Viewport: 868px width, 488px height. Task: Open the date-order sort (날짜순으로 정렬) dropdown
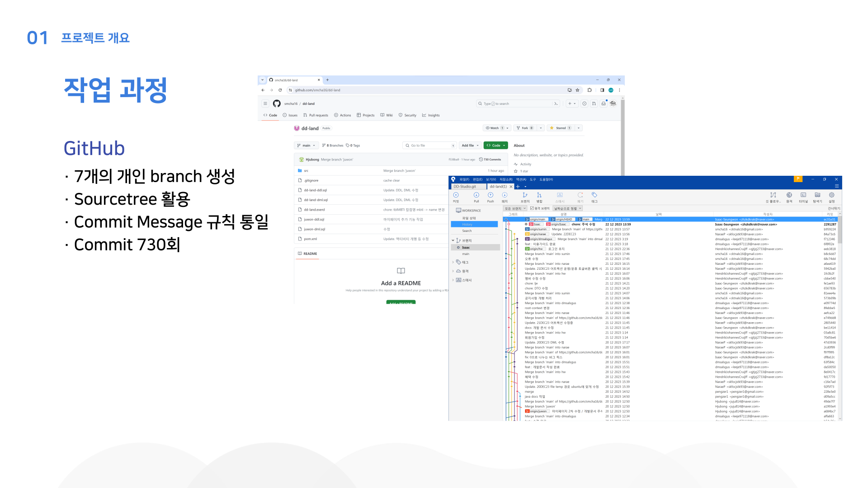[x=568, y=208]
